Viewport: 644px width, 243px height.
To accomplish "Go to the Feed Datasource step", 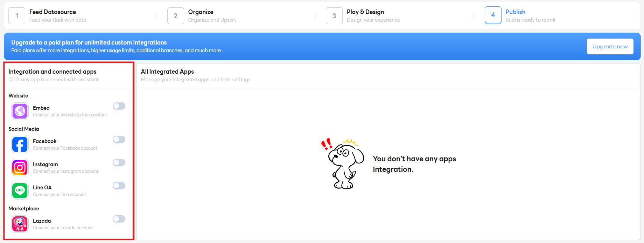I will tap(52, 12).
